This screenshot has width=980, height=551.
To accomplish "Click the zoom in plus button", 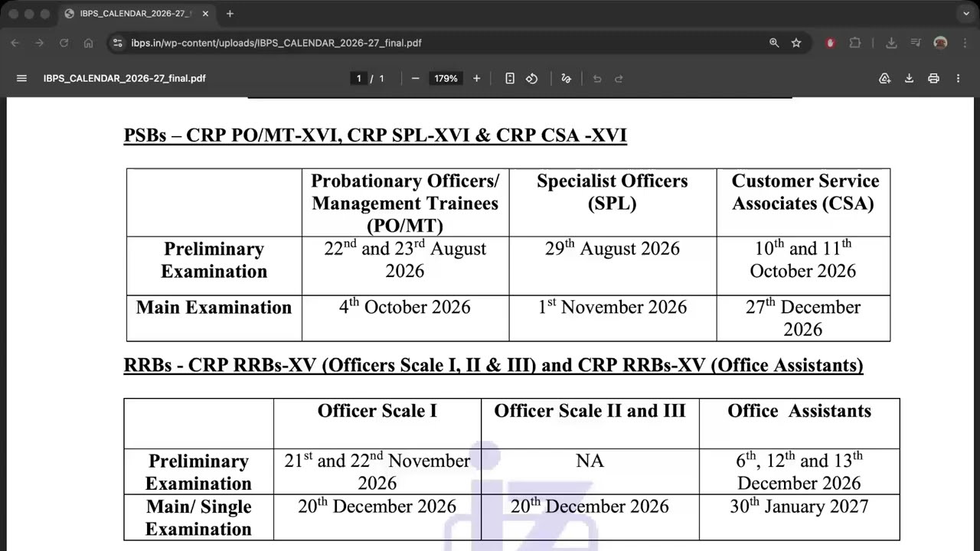I will pyautogui.click(x=476, y=78).
